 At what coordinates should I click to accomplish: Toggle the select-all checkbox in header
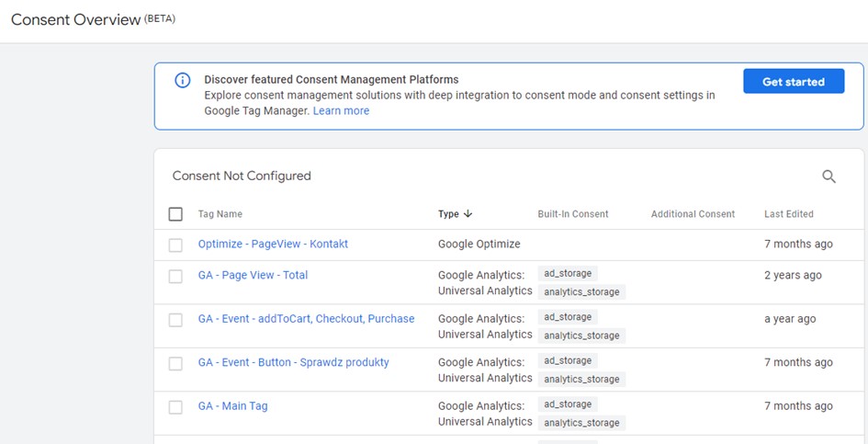[x=175, y=214]
